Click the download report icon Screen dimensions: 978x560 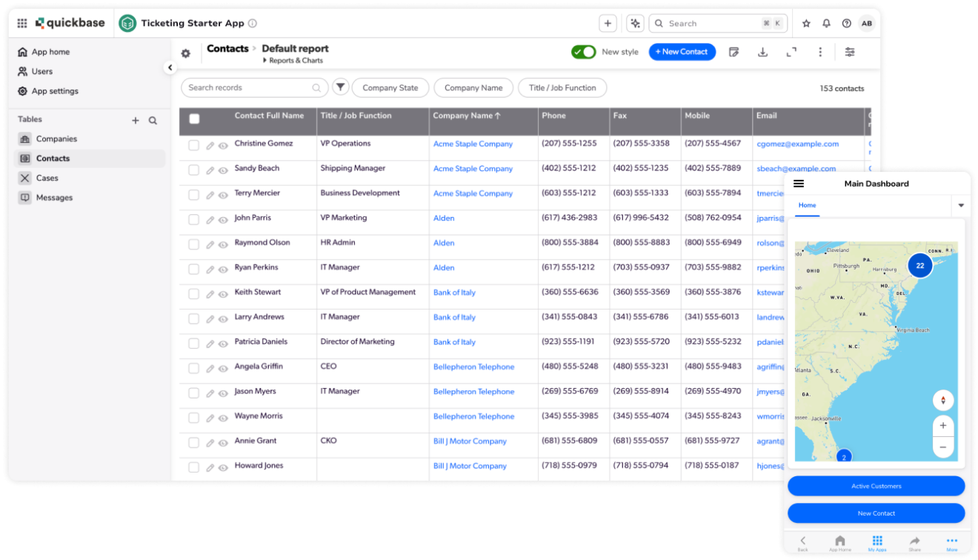pos(762,52)
